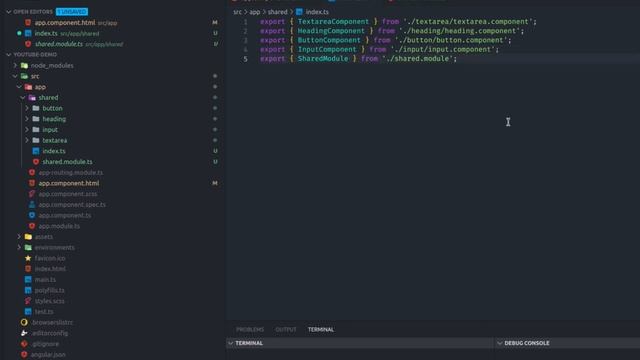
Task: Click the Sass icon beside styles.scss
Action: [28, 301]
